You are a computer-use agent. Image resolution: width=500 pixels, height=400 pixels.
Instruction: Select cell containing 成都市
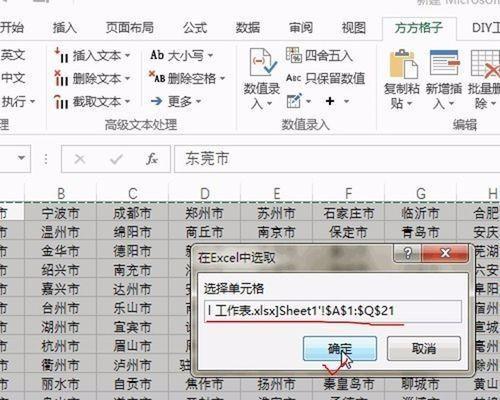pyautogui.click(x=132, y=213)
